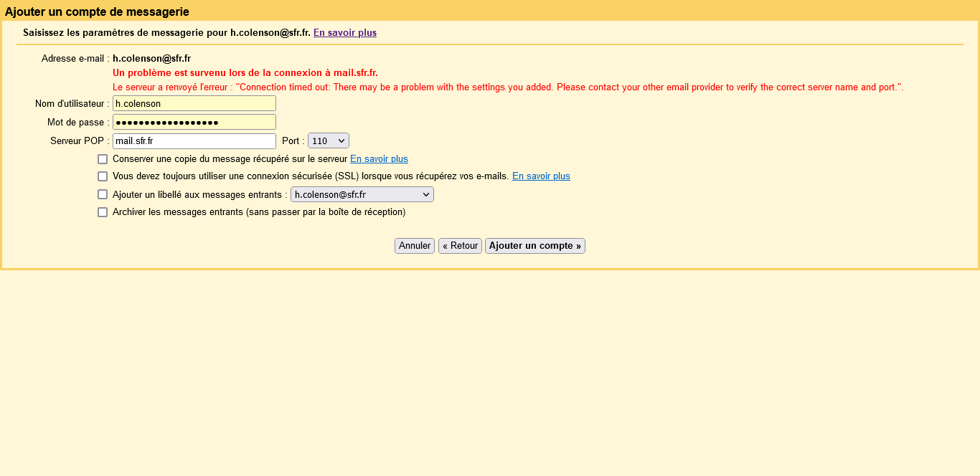Click the Serveur POP field containing mail.sfr.fr

[194, 141]
